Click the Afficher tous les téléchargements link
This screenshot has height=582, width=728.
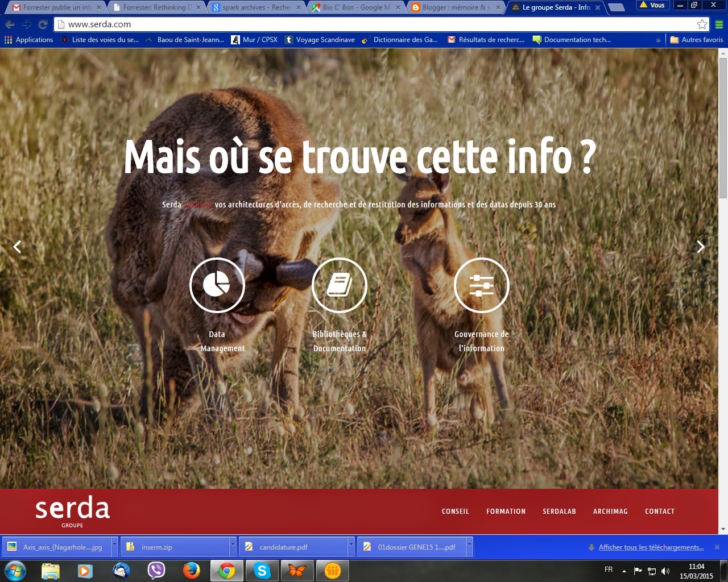[x=651, y=547]
